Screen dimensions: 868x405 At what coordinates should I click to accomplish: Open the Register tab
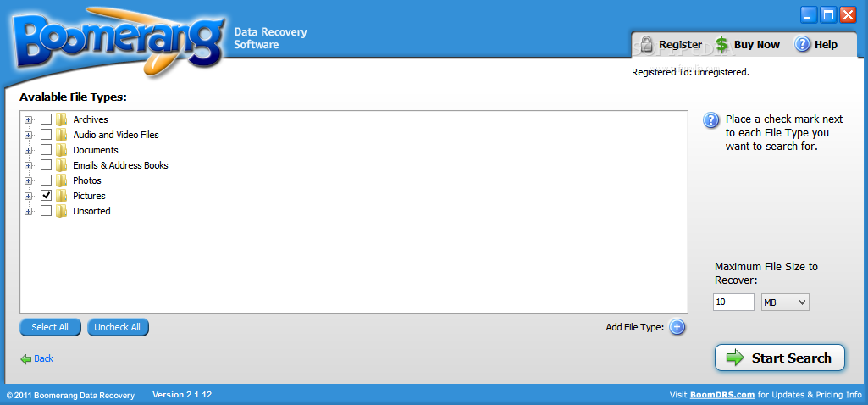tap(670, 44)
